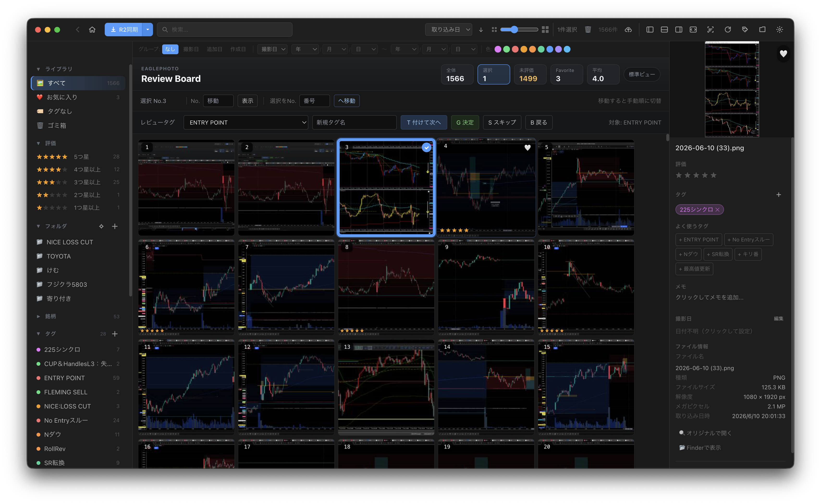
Task: Click the fit-width expand icon
Action: (x=693, y=30)
